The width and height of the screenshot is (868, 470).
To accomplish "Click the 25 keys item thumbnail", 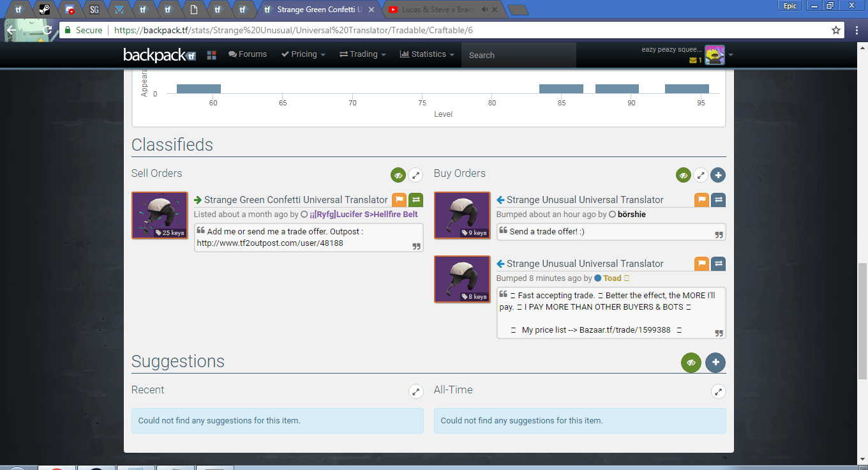I will point(160,215).
